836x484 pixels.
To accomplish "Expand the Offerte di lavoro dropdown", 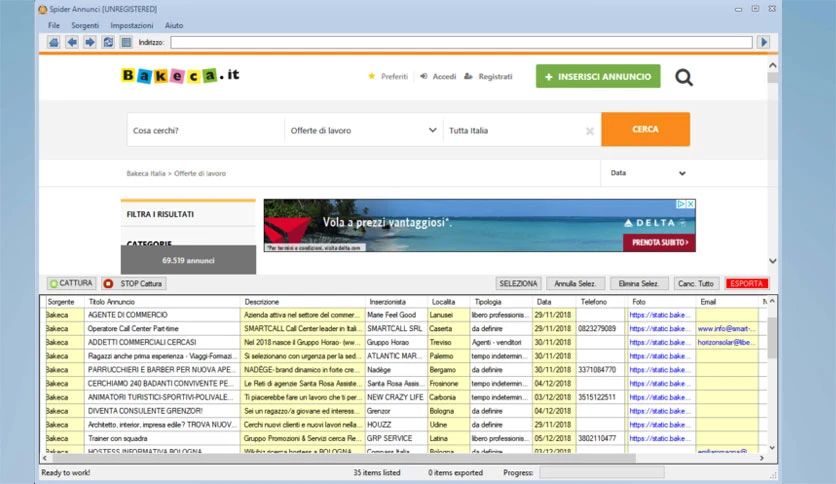I will coord(364,130).
